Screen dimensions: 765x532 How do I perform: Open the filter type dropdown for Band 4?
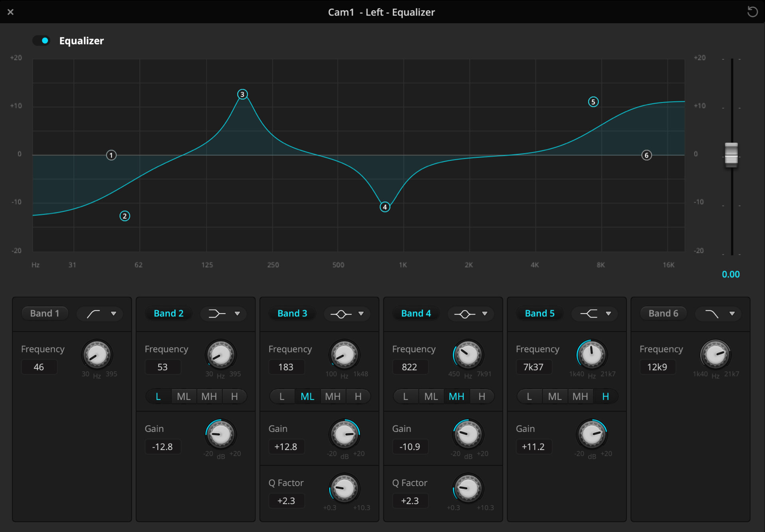pyautogui.click(x=485, y=314)
